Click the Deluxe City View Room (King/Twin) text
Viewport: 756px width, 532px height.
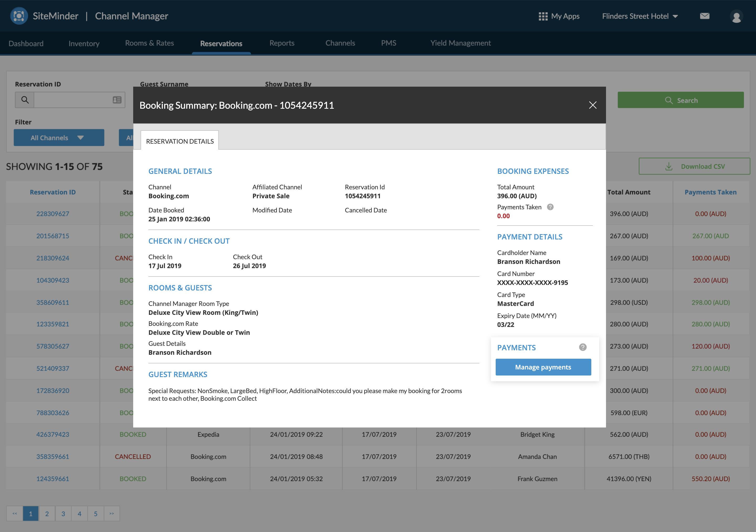203,313
